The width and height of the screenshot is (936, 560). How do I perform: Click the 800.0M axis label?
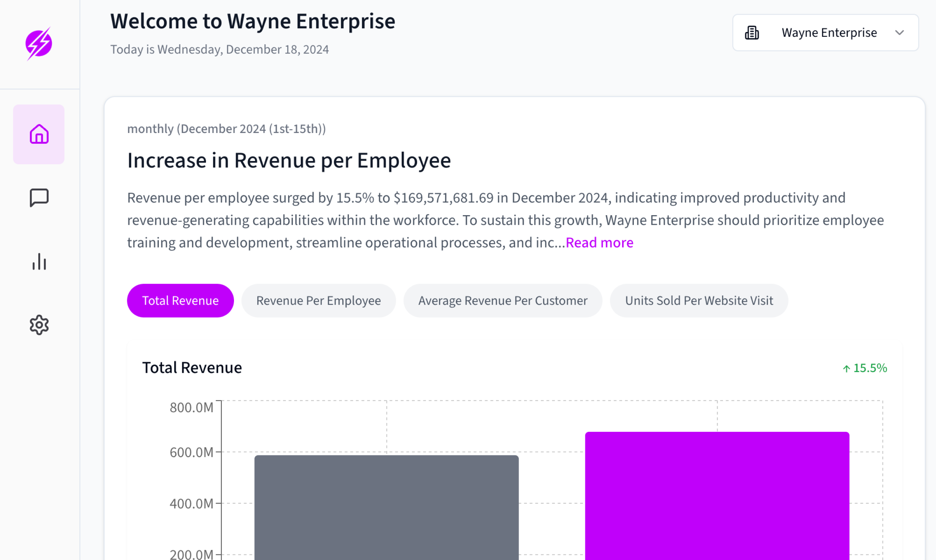(x=191, y=407)
